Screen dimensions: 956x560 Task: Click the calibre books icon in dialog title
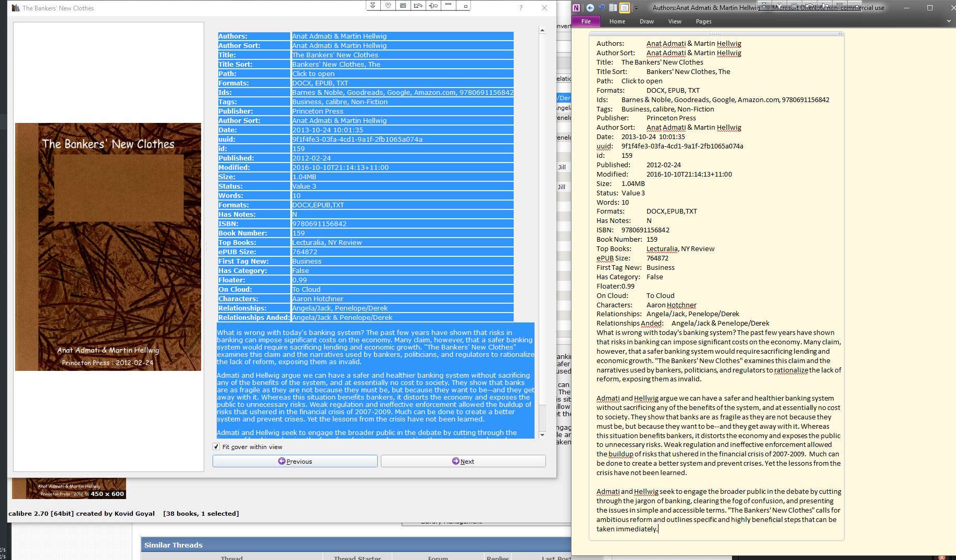16,8
